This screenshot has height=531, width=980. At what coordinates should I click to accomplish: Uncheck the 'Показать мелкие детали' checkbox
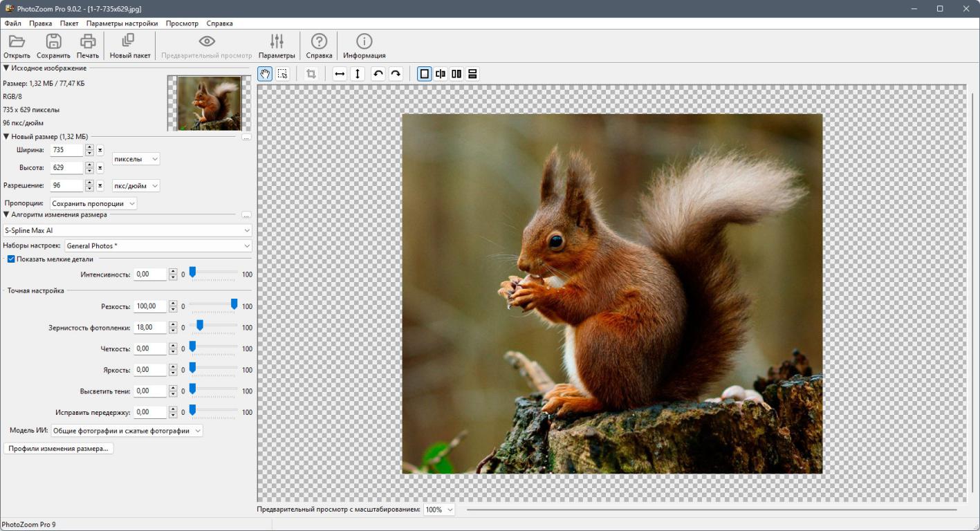coord(11,259)
